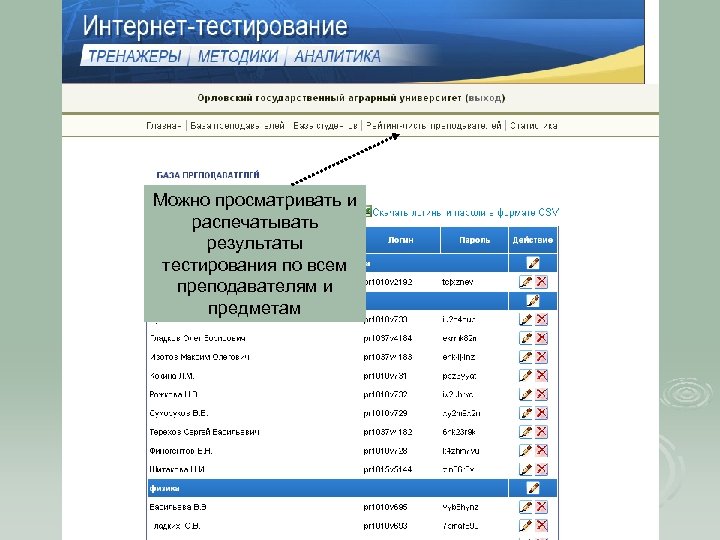Open База студентов in the menu
Viewport: 720px width, 540px height.
pos(326,125)
